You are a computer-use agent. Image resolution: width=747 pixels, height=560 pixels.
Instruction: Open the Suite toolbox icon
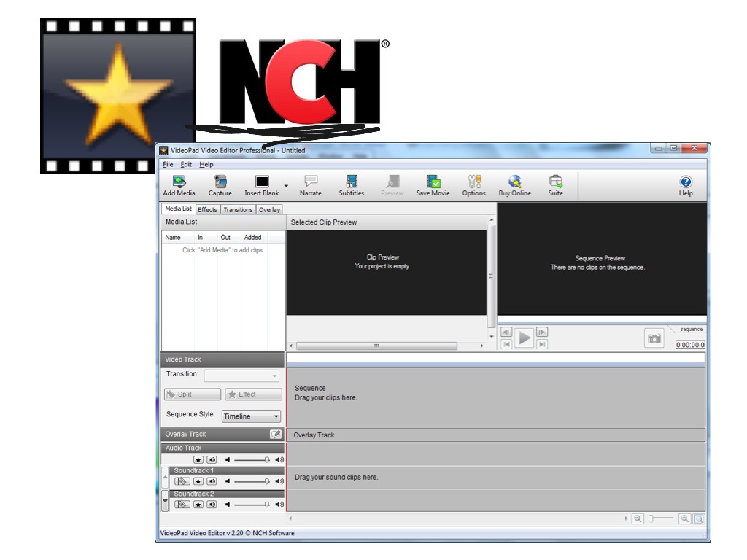pyautogui.click(x=555, y=182)
